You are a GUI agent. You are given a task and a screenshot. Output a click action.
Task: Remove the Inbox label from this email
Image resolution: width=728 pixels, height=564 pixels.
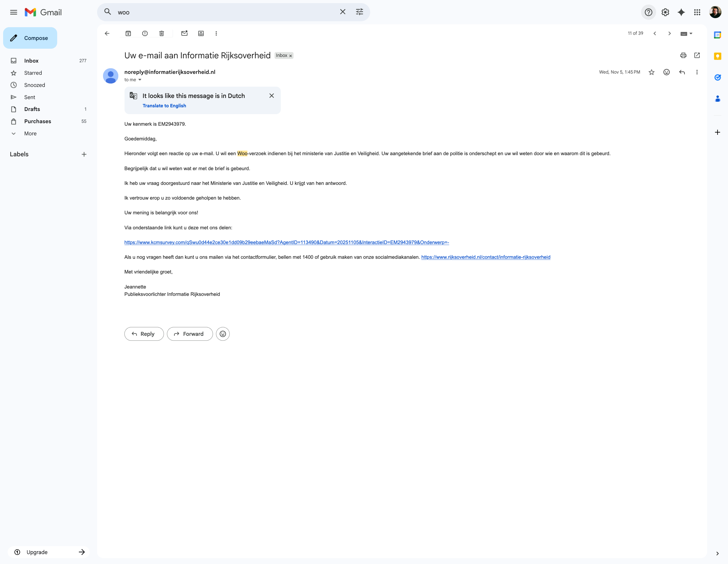click(x=291, y=56)
